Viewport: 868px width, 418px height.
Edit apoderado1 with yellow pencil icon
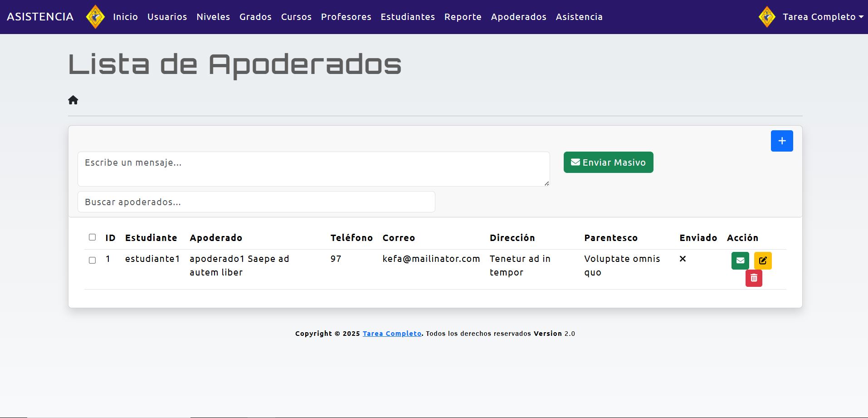click(762, 261)
